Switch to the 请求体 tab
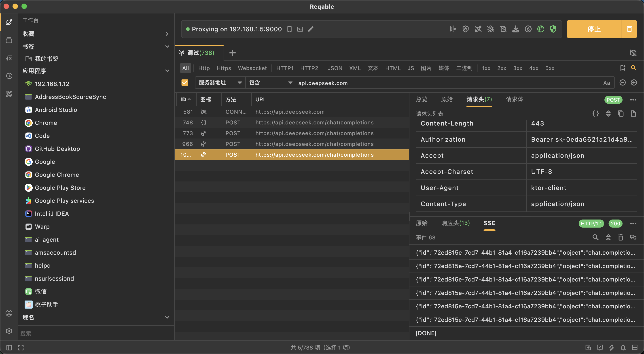Image resolution: width=644 pixels, height=354 pixels. tap(515, 99)
